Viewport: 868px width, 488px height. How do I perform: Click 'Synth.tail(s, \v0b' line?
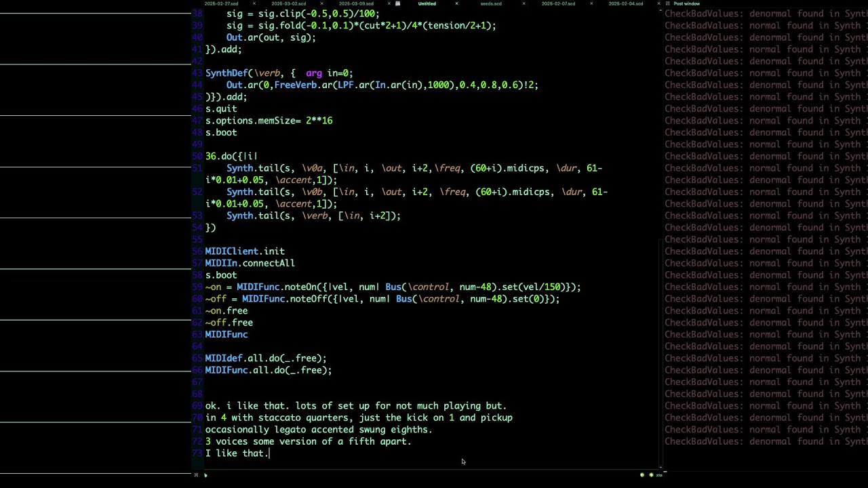417,192
